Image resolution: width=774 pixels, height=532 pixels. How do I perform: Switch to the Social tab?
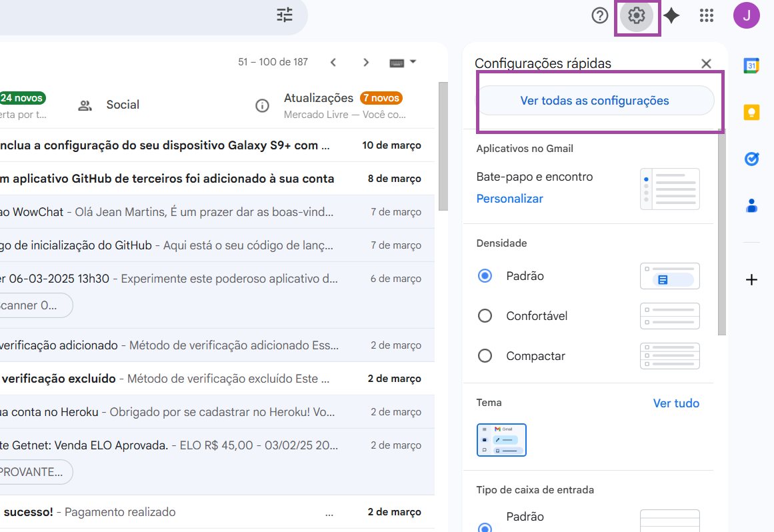click(122, 105)
